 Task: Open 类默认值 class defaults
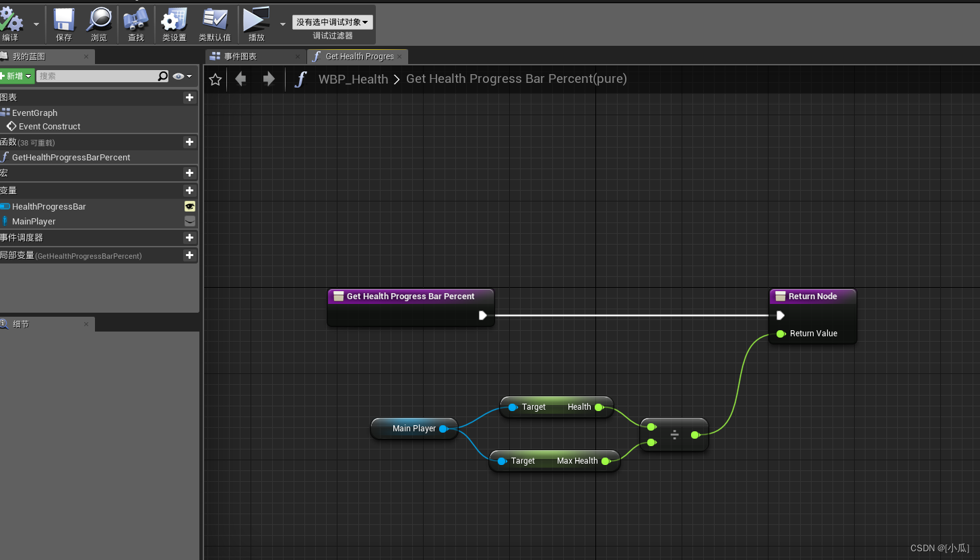(x=215, y=25)
